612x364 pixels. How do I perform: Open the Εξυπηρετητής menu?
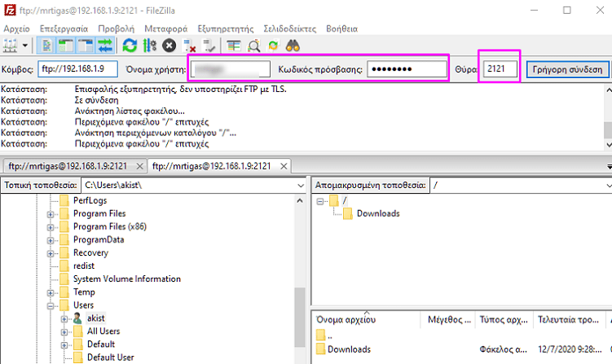coord(226,29)
